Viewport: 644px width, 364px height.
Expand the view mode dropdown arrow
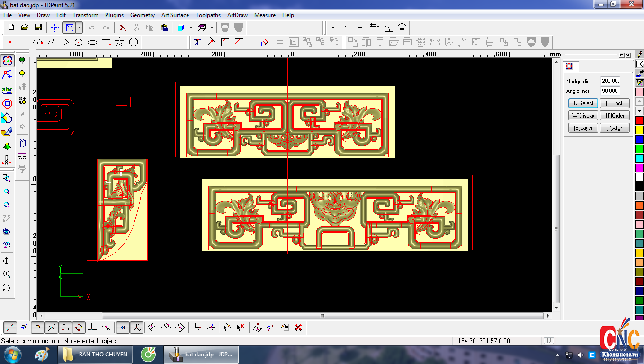pos(79,27)
